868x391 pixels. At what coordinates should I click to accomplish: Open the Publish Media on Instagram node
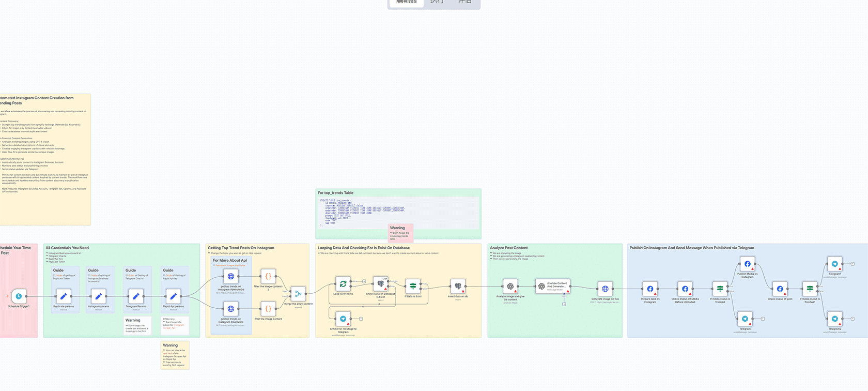747,264
